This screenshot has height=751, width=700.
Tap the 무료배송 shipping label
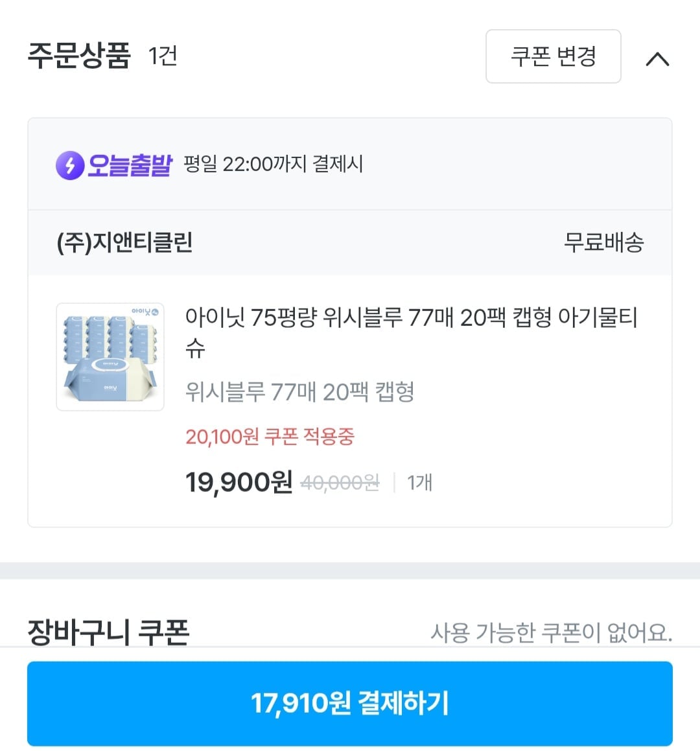pyautogui.click(x=603, y=242)
